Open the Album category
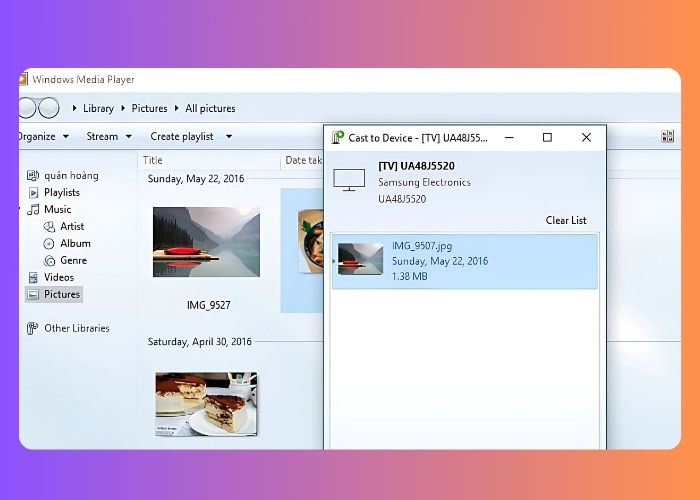Viewport: 700px width, 500px height. point(49,244)
